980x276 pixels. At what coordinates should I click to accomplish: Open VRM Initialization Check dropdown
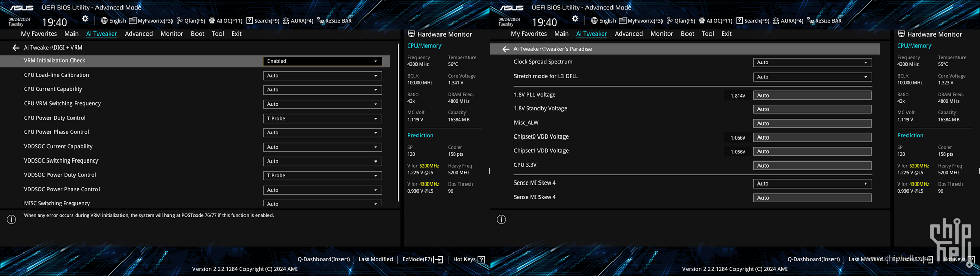[x=323, y=61]
